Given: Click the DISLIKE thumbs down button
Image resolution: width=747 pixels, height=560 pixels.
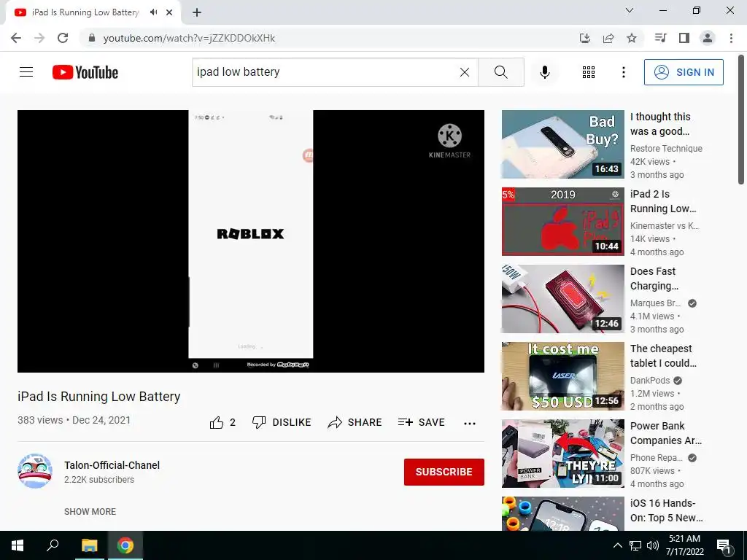Looking at the screenshot, I should coord(282,422).
